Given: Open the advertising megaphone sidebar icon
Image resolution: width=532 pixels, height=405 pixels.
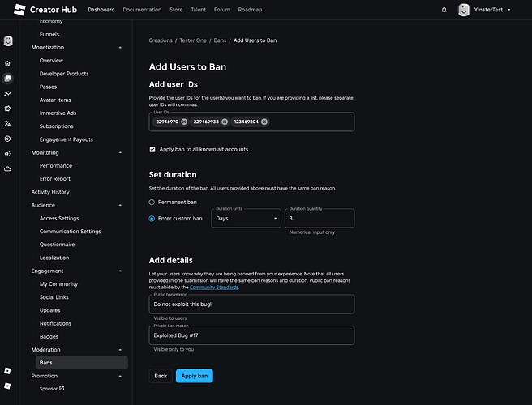Looking at the screenshot, I should tap(7, 153).
